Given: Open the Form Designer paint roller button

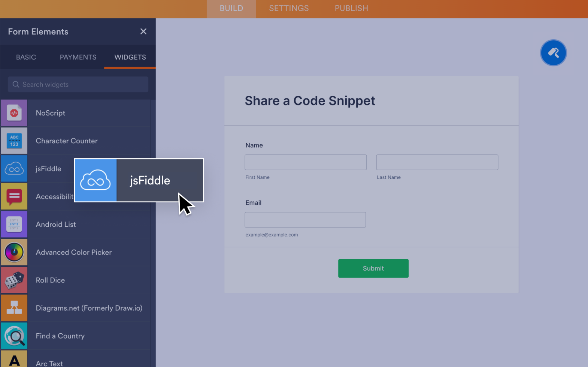Looking at the screenshot, I should click(553, 53).
